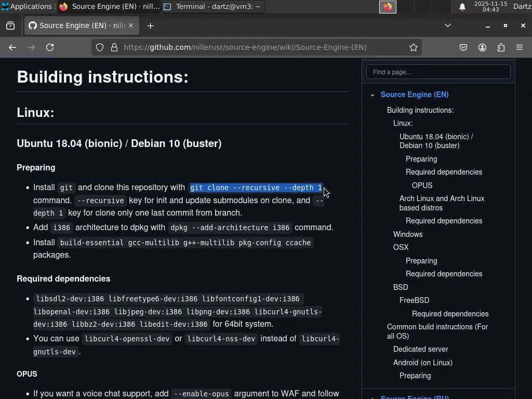
Task: Open the Preparing link below Android (on Linux)
Action: coord(415,376)
